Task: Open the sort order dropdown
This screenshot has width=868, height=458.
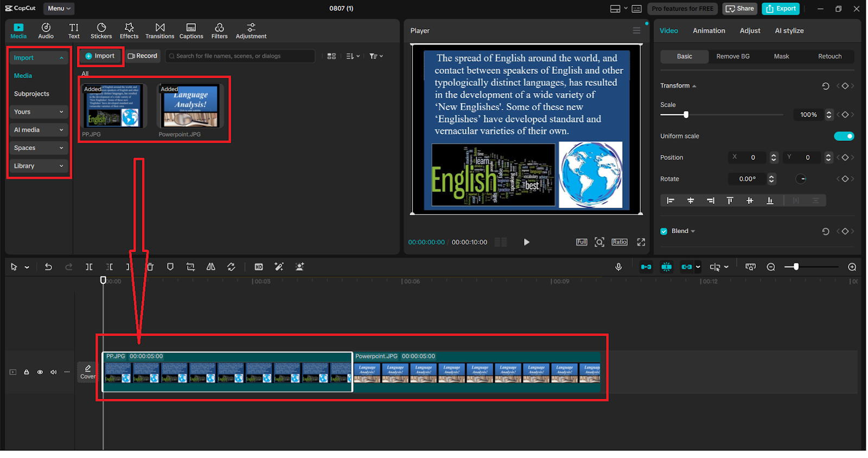Action: tap(353, 56)
